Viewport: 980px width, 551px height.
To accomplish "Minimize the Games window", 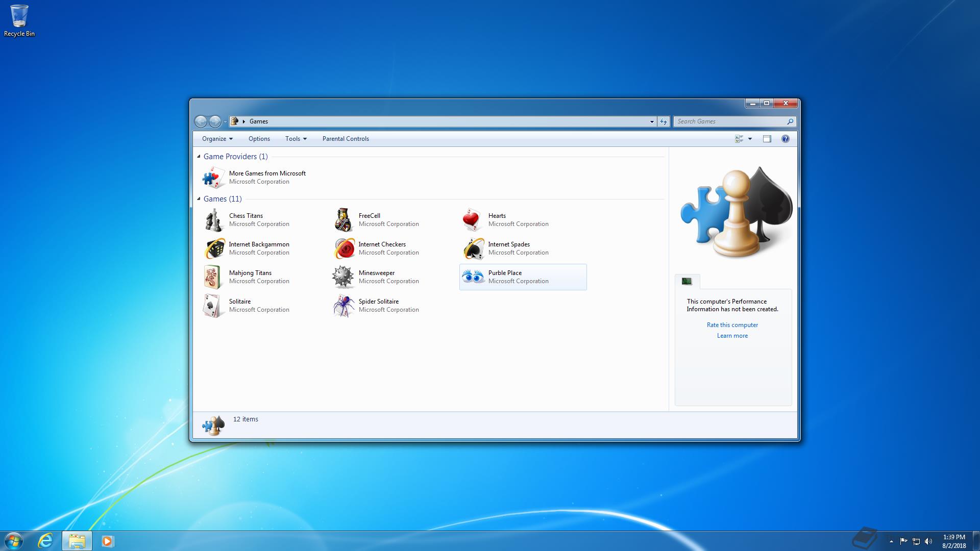I will (x=752, y=103).
